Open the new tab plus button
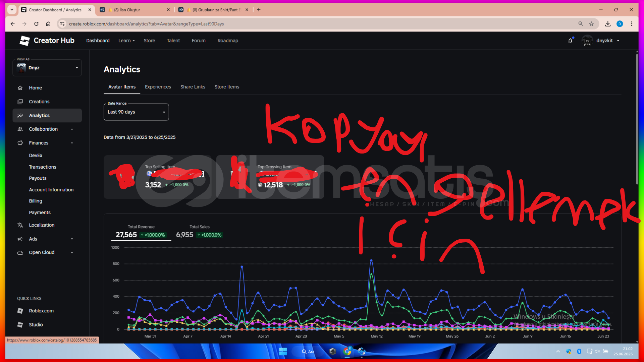This screenshot has height=362, width=644. pyautogui.click(x=259, y=10)
